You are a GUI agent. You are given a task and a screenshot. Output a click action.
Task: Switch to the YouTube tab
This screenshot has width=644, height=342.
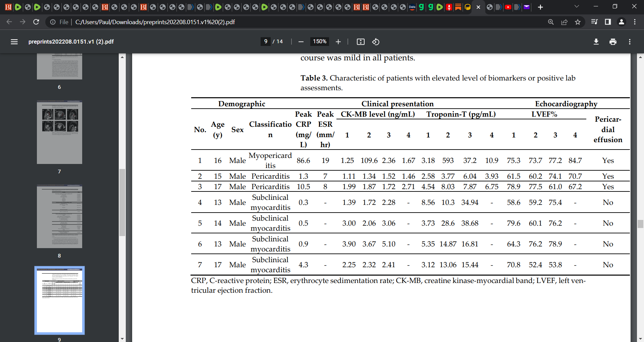(508, 7)
